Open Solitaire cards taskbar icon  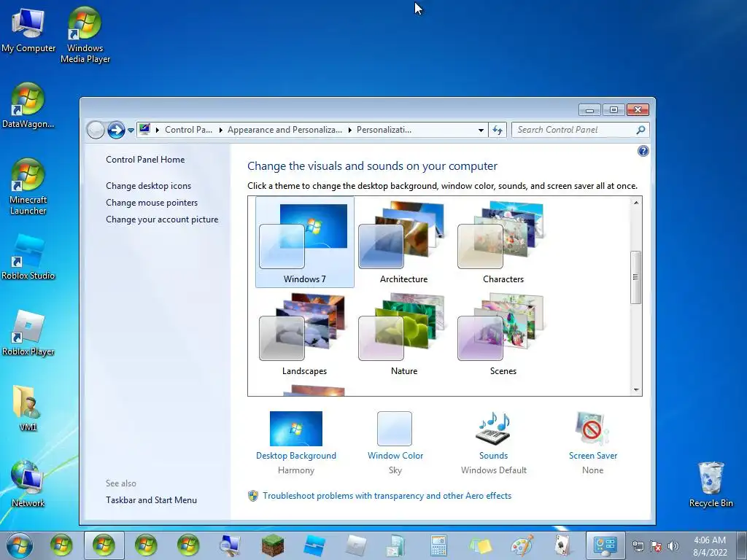pos(562,545)
